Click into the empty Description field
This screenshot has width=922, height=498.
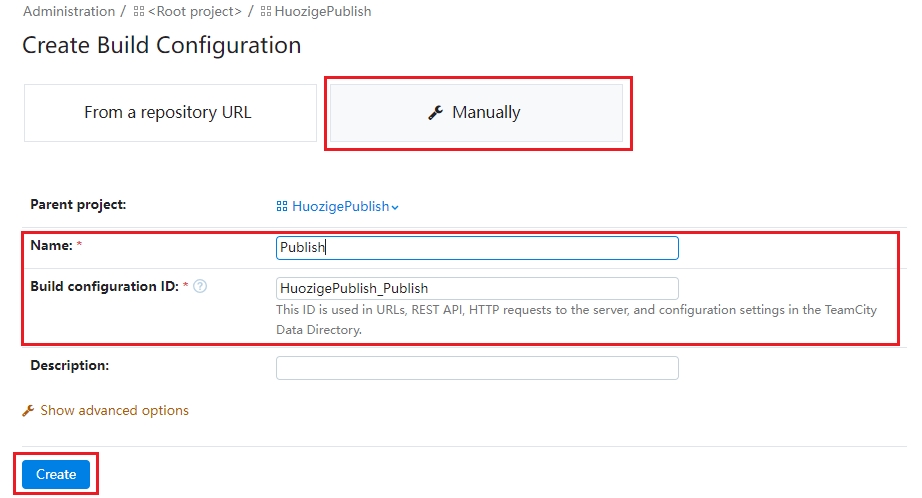[x=477, y=368]
